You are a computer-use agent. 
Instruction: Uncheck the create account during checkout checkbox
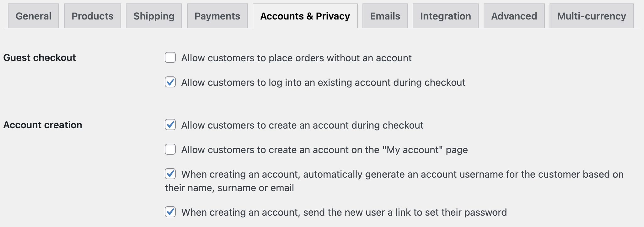click(170, 125)
